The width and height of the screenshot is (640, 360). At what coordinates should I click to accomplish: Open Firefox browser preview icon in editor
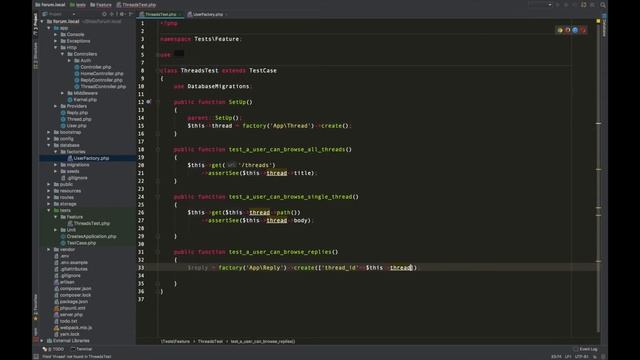(x=567, y=30)
